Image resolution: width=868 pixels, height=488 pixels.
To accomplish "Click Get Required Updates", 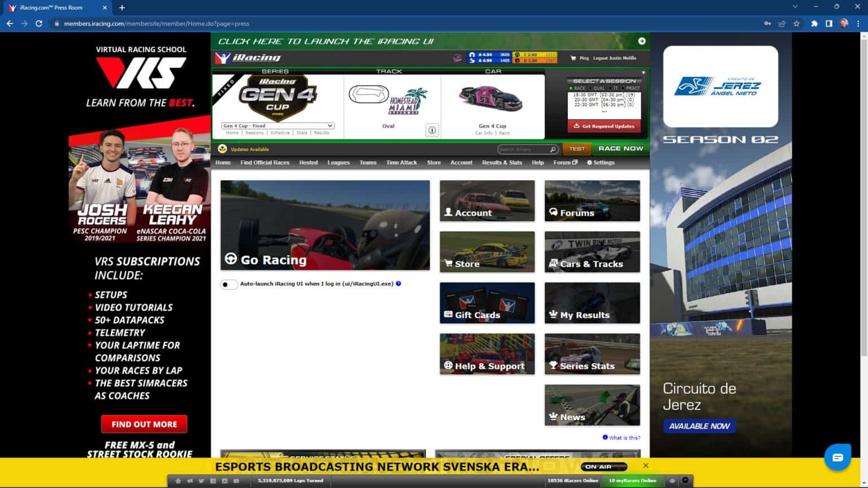I will point(605,126).
